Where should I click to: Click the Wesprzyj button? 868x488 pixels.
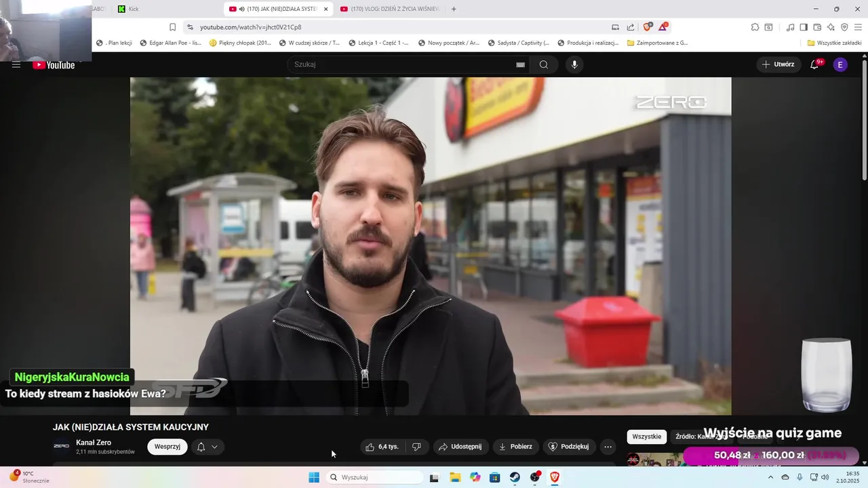(x=167, y=447)
